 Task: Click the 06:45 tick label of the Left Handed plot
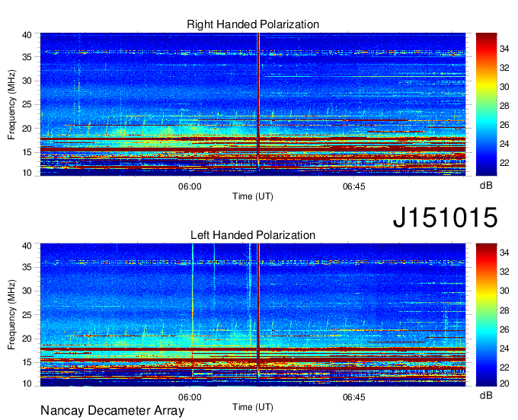point(353,397)
